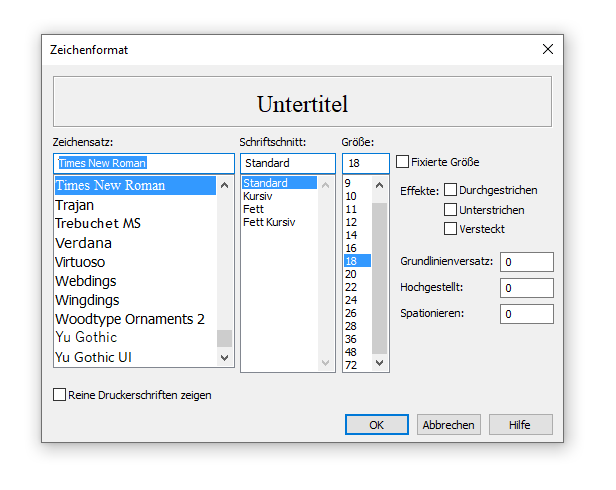Click the Grundlinienversatz input field
Screen dimensions: 616x490
pyautogui.click(x=526, y=262)
